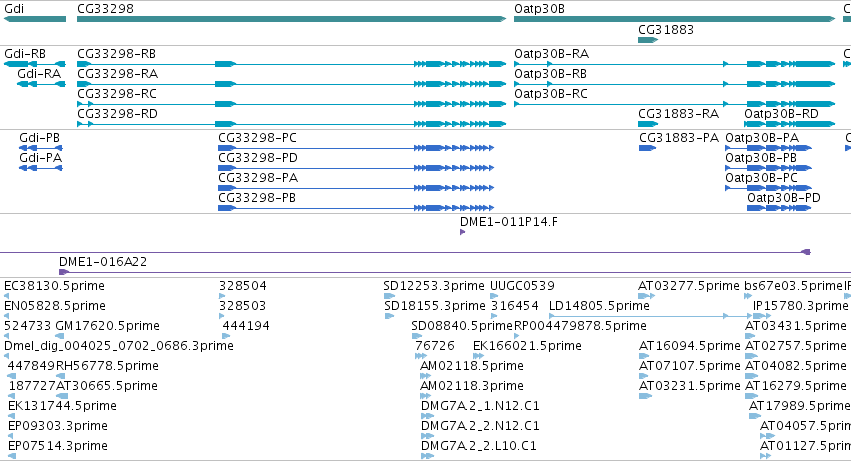Click the AT03231.5prime EST glyph
This screenshot has width=851, height=461.
pos(645,396)
